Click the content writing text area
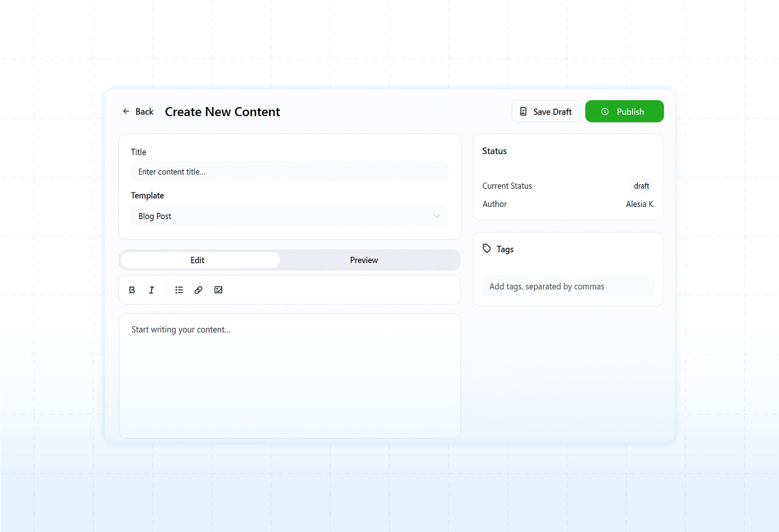 tap(290, 375)
